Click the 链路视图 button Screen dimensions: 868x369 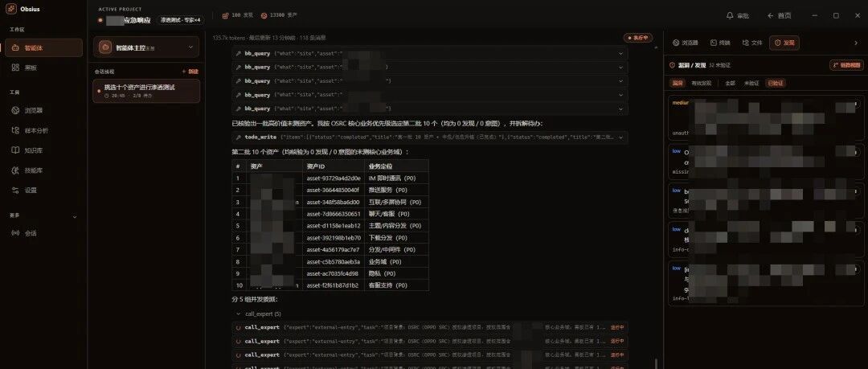coord(846,65)
